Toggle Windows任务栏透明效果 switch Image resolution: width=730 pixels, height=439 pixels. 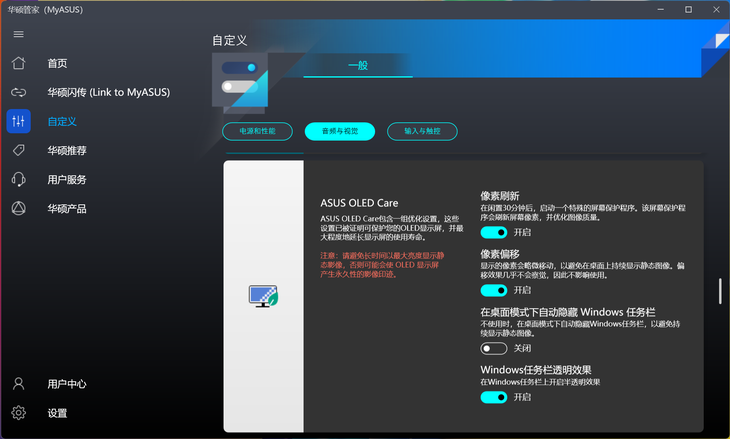coord(494,397)
